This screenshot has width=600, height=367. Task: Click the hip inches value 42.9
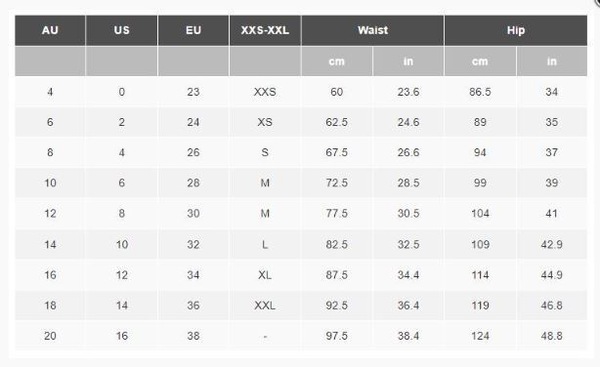click(552, 244)
